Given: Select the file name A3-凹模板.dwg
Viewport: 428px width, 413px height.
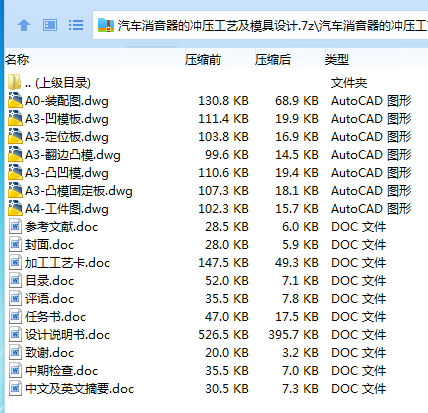Looking at the screenshot, I should click(67, 119).
